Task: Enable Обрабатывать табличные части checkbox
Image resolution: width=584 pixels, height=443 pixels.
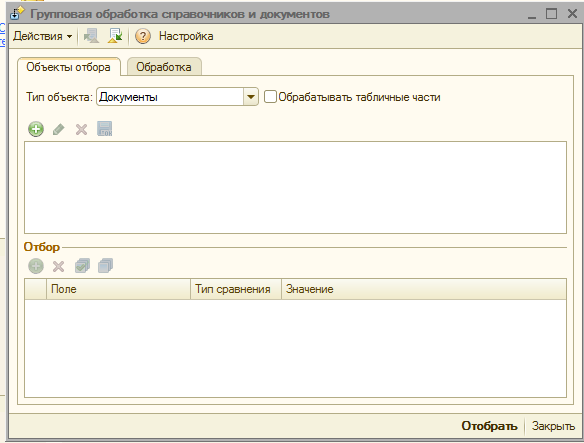Action: click(x=270, y=97)
